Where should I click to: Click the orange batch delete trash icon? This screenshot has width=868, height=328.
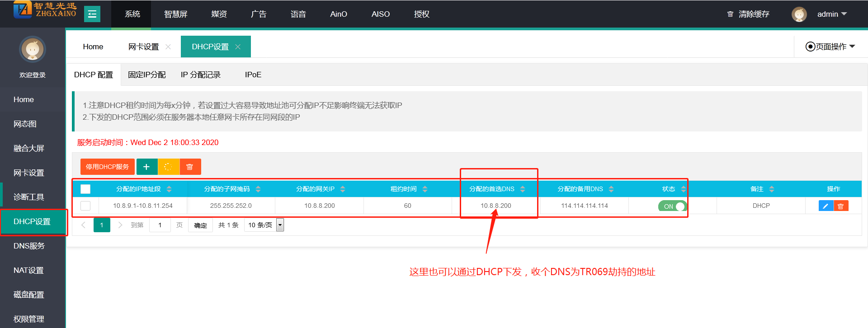click(190, 167)
